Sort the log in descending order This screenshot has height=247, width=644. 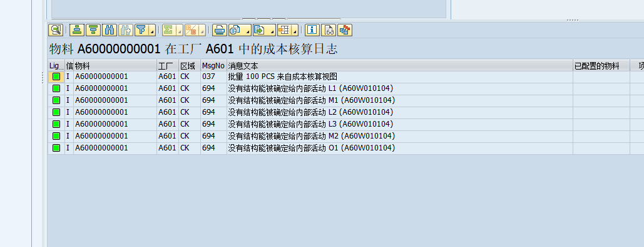[x=93, y=29]
